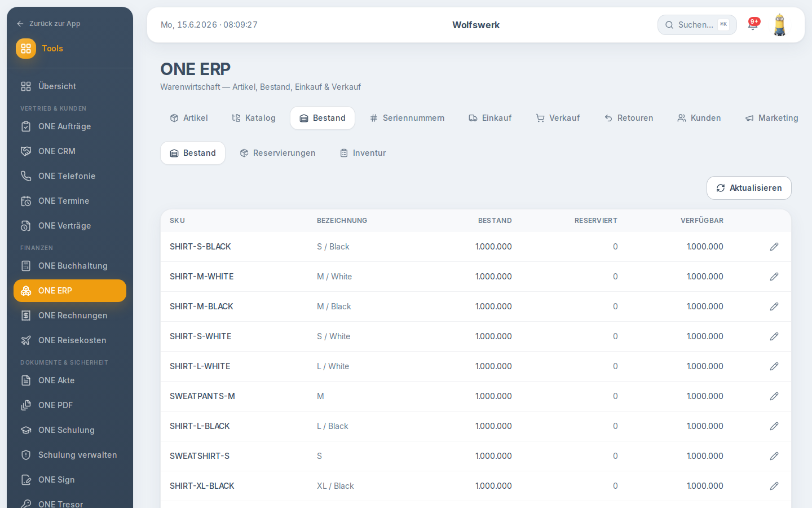
Task: Click the description 'M / White'
Action: [x=334, y=277]
